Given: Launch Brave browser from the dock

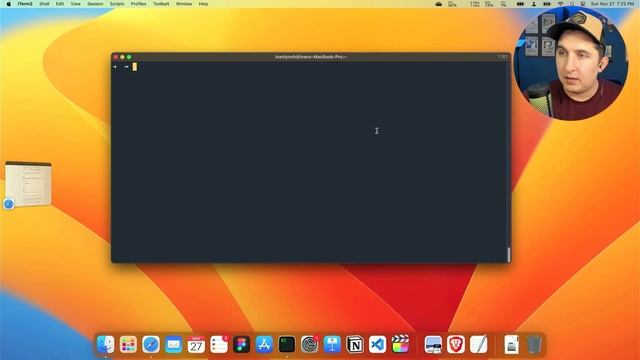Looking at the screenshot, I should [456, 344].
